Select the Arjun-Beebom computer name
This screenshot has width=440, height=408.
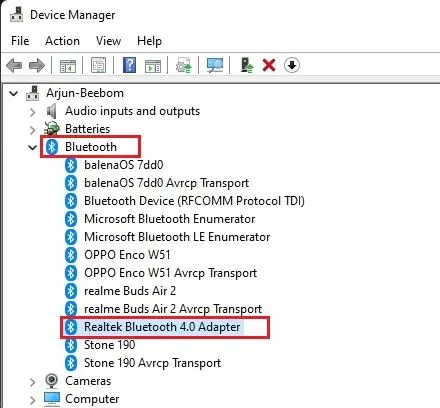pos(85,93)
